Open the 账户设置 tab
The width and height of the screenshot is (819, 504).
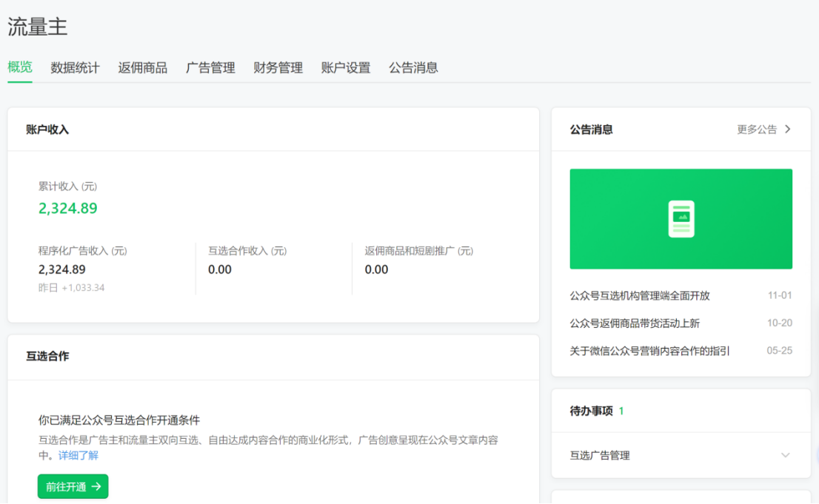[346, 67]
